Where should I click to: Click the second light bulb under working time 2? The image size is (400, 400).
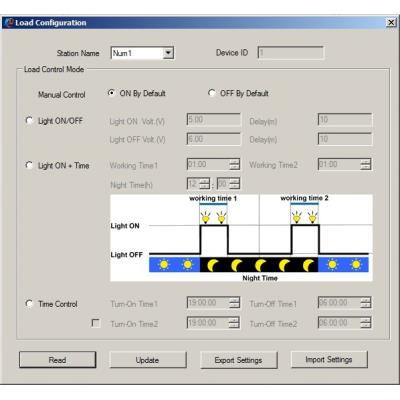point(312,217)
